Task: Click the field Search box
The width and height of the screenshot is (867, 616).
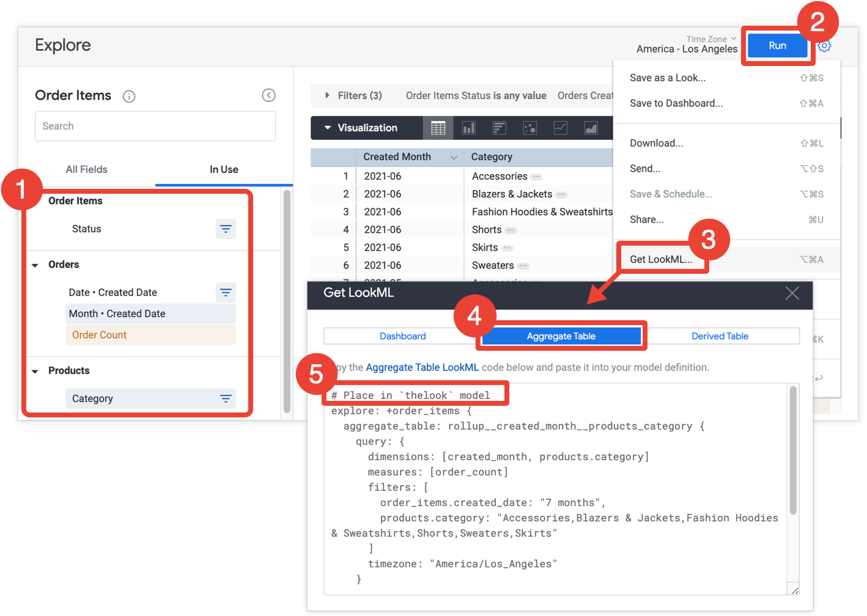Action: click(155, 127)
